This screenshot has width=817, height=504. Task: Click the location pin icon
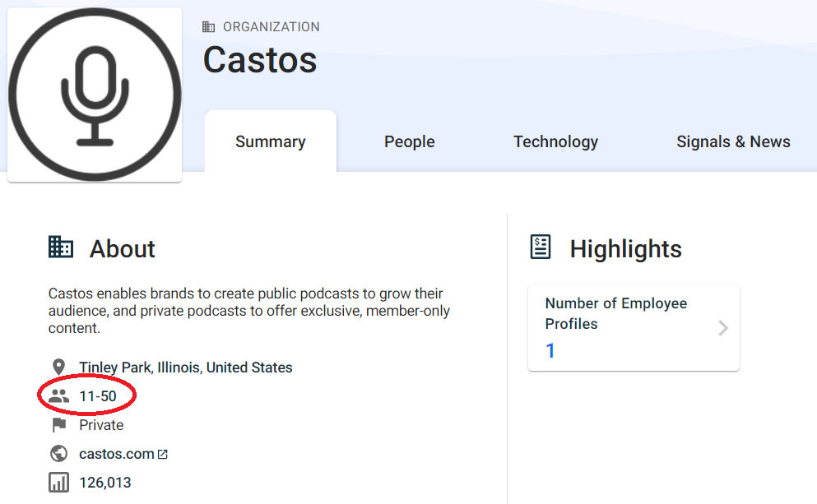pos(58,368)
